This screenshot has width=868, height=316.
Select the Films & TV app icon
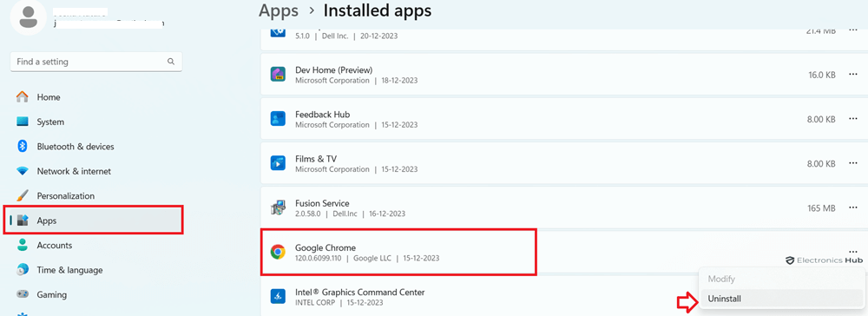(278, 162)
